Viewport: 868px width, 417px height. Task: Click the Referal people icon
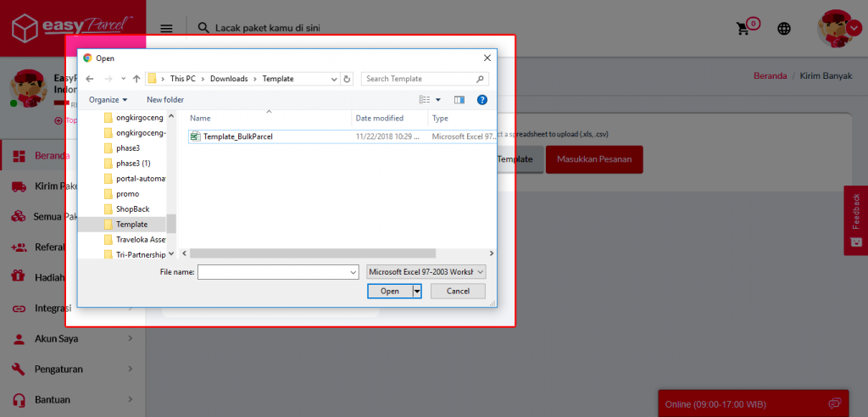(19, 247)
